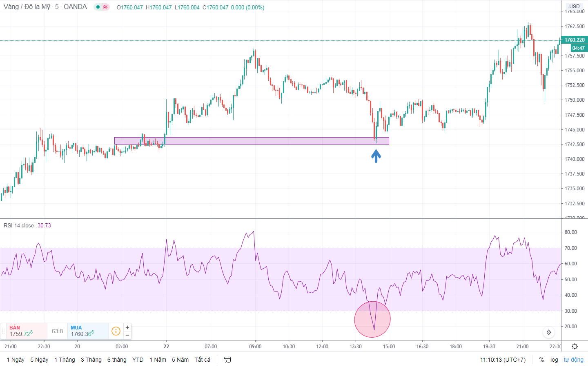Click the scroll to latest bar arrows

tap(549, 332)
